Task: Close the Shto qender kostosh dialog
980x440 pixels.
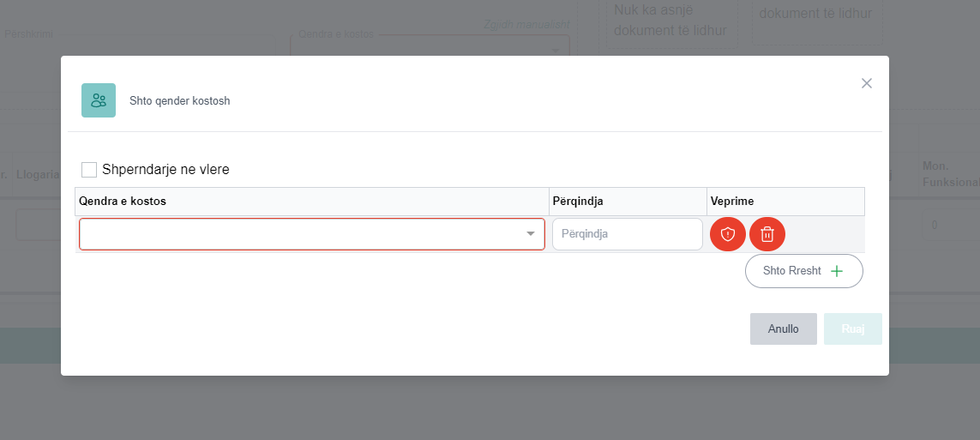Action: coord(867,83)
